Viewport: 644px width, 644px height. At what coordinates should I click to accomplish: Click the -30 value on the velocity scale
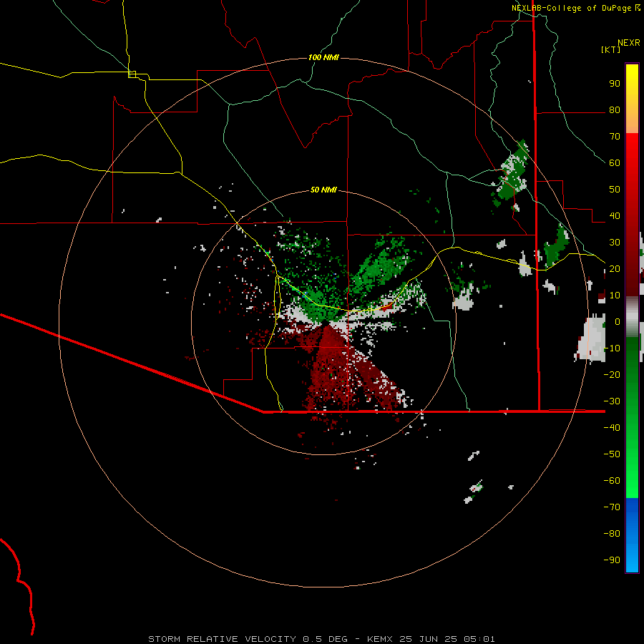pos(612,401)
